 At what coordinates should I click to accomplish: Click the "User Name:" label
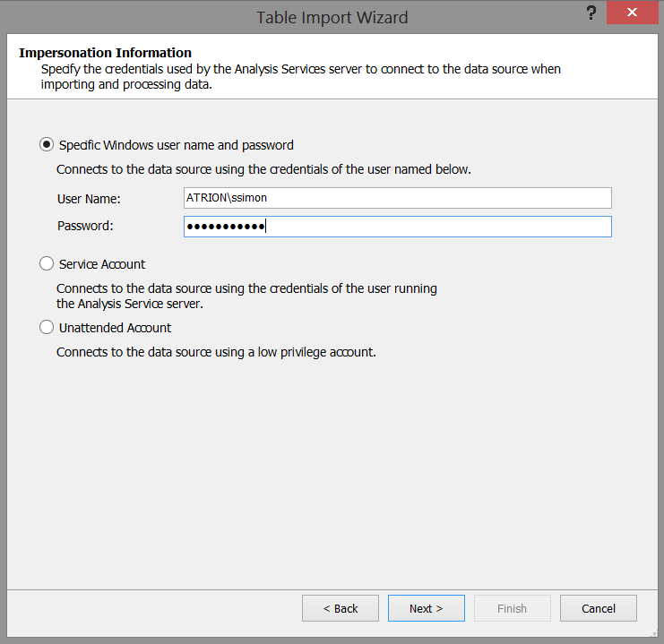tap(89, 199)
